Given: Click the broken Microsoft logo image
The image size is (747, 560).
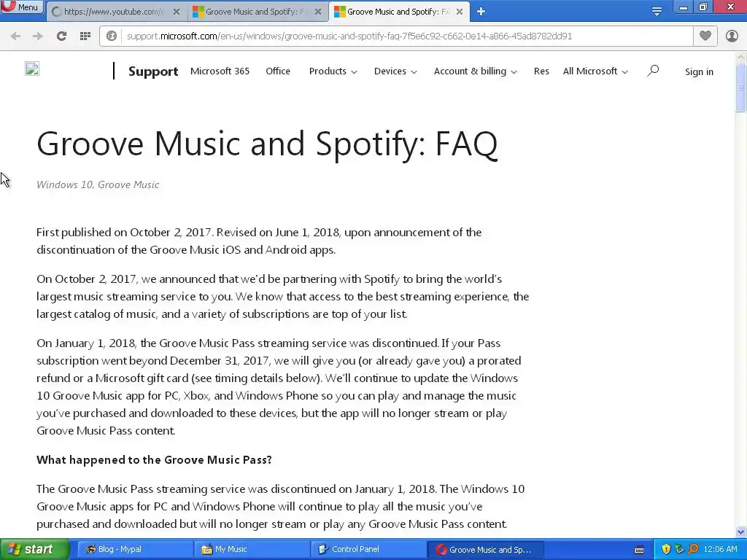Looking at the screenshot, I should [32, 69].
